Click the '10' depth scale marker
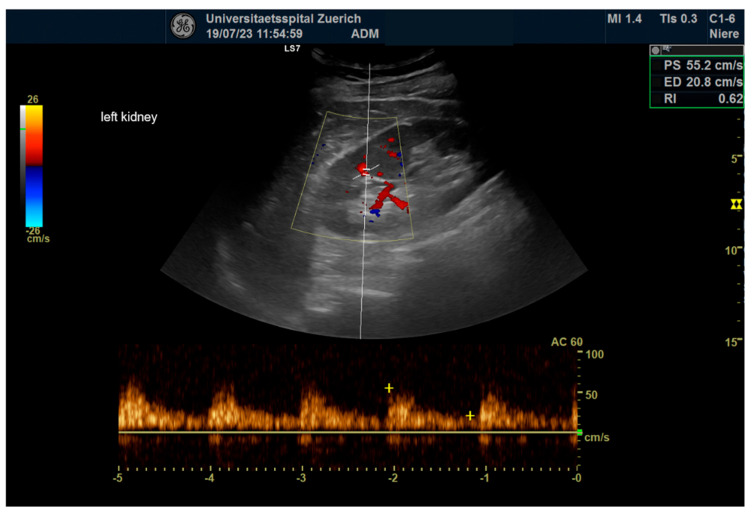Screen dimensions: 753x515 (733, 250)
